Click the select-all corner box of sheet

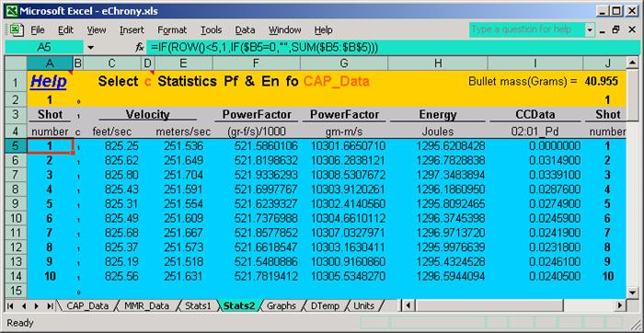(x=16, y=63)
